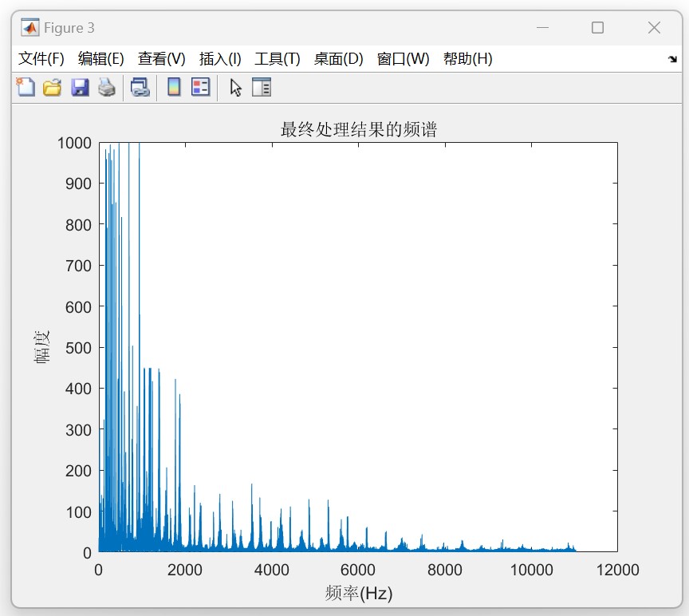
Task: Click the MATLAB logo in the title bar
Action: (30, 28)
